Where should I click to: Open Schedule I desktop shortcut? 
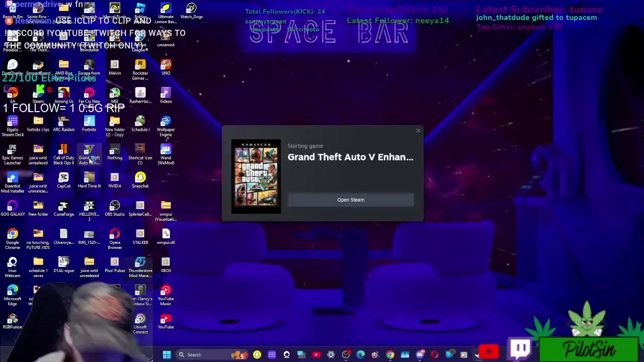(140, 123)
